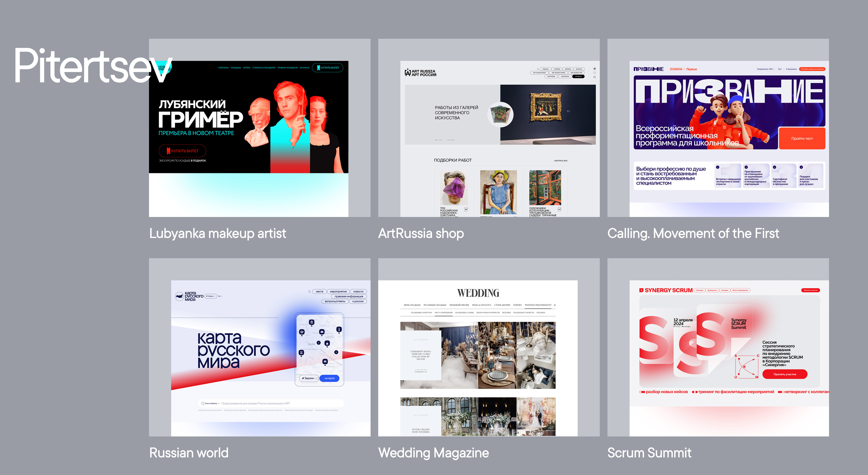The height and width of the screenshot is (475, 868).
Task: Click the ПРИЗВАНИЕ logo in Calling header
Action: point(648,69)
